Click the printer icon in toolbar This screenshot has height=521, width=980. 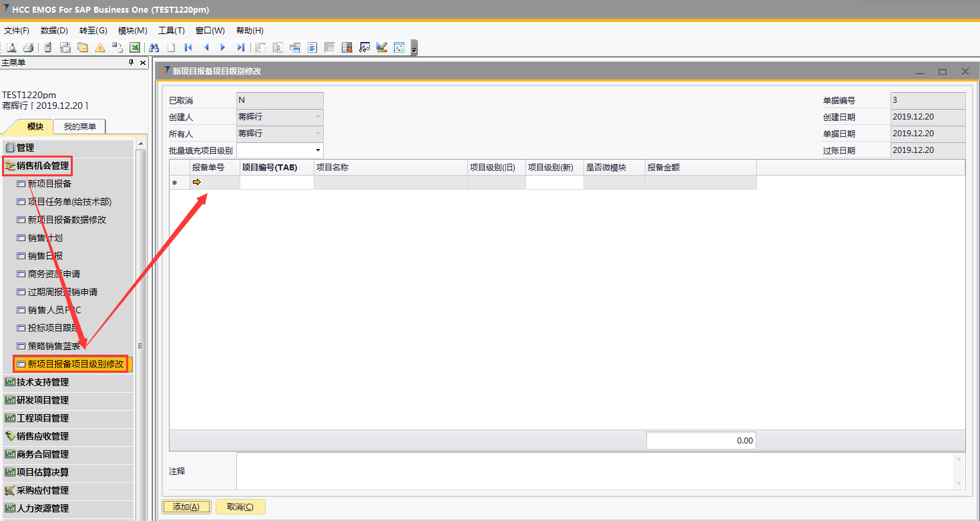pos(29,47)
